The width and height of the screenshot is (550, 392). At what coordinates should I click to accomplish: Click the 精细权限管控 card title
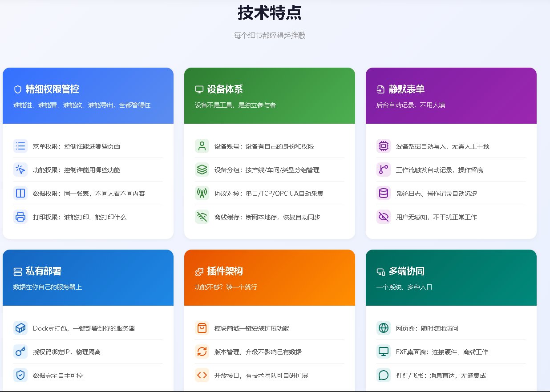tap(53, 89)
